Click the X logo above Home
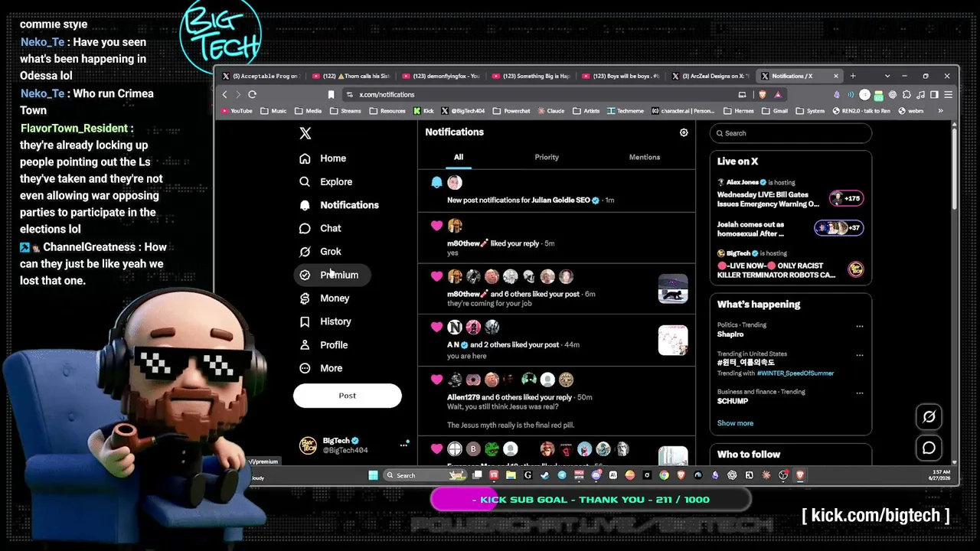 [x=305, y=133]
